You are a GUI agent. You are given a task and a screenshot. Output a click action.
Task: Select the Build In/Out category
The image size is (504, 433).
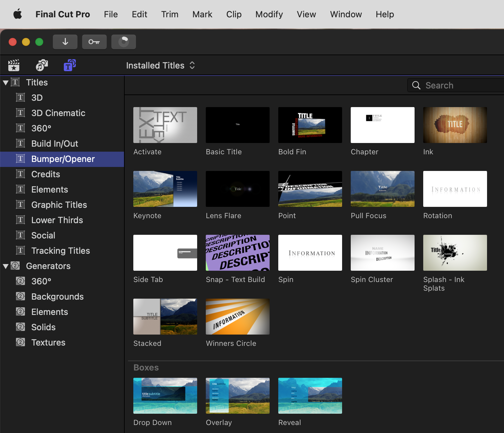click(x=62, y=144)
